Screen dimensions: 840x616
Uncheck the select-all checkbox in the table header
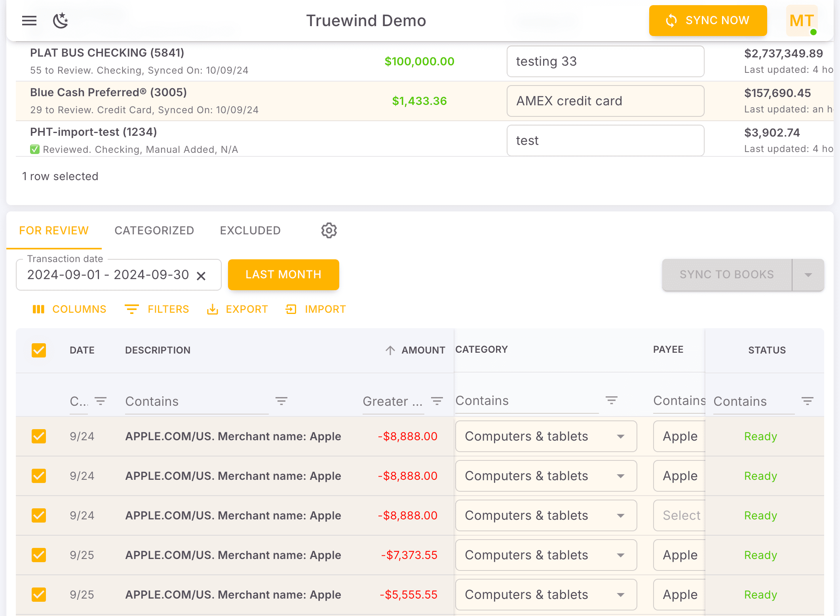pos(38,350)
